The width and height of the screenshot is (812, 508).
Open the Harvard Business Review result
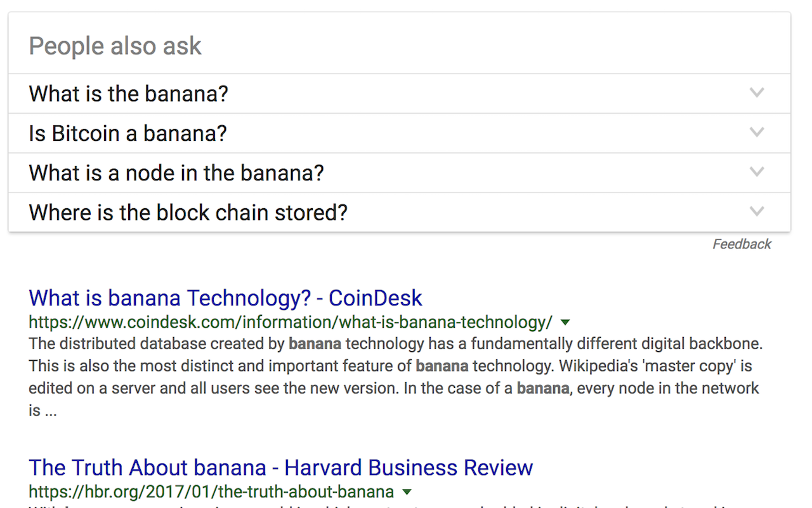click(x=280, y=467)
